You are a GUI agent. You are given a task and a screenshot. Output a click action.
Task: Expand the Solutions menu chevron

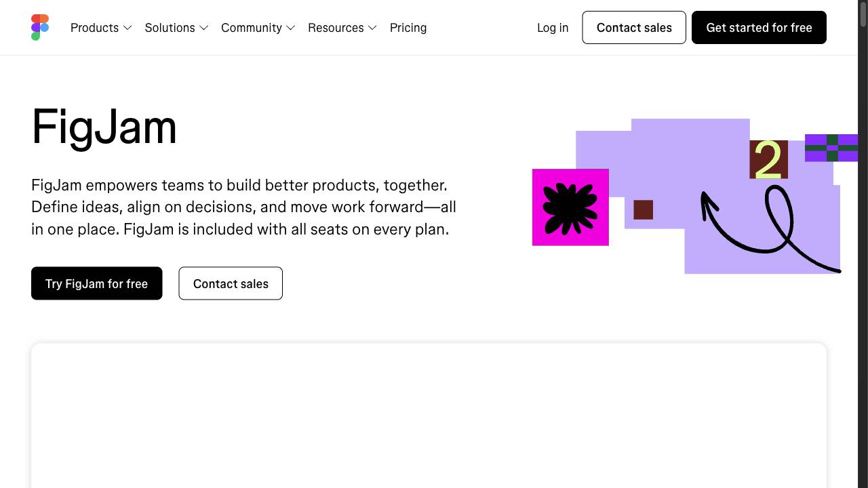[x=203, y=28]
